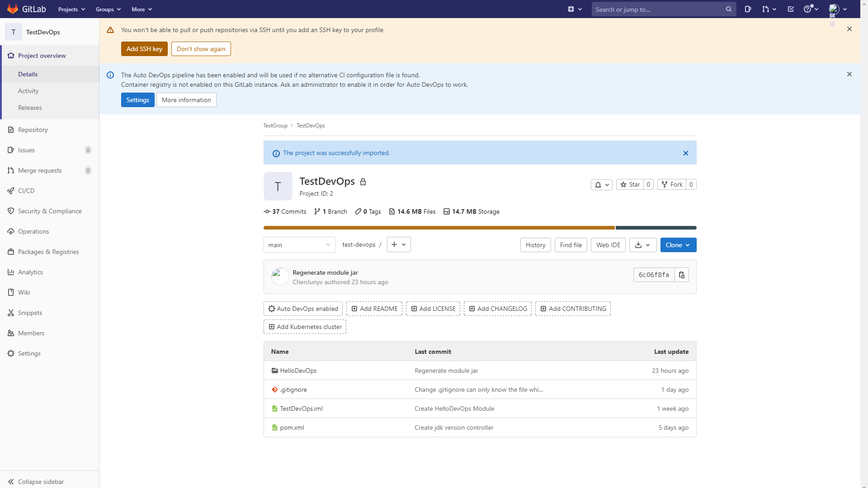Click the Auto DevOps enabled button
The height and width of the screenshot is (488, 868).
pos(303,309)
